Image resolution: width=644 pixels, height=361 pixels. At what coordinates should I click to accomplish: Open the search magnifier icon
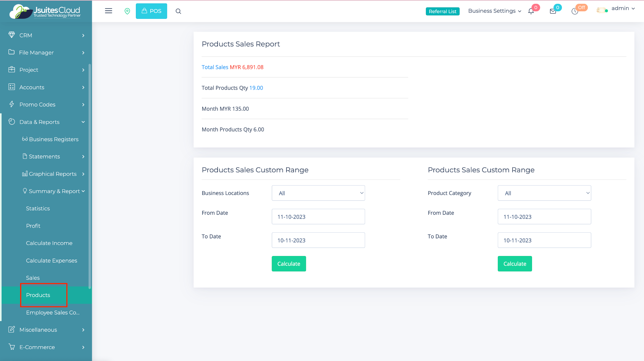click(178, 11)
